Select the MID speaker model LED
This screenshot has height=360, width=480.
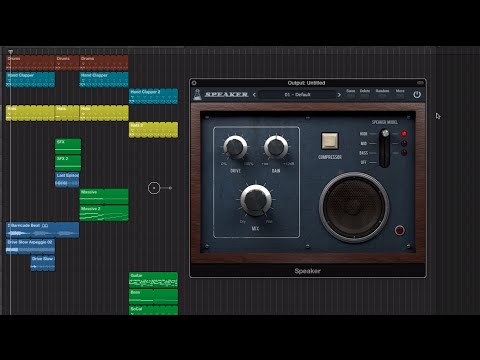[404, 143]
